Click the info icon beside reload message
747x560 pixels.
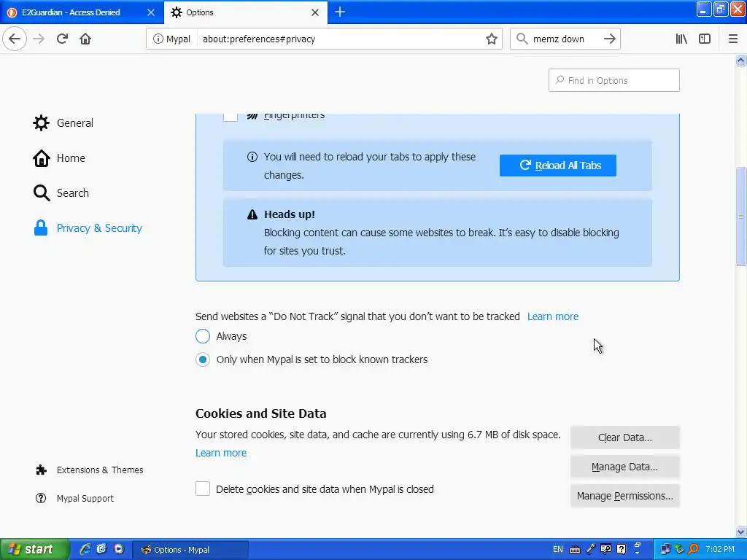click(x=252, y=157)
